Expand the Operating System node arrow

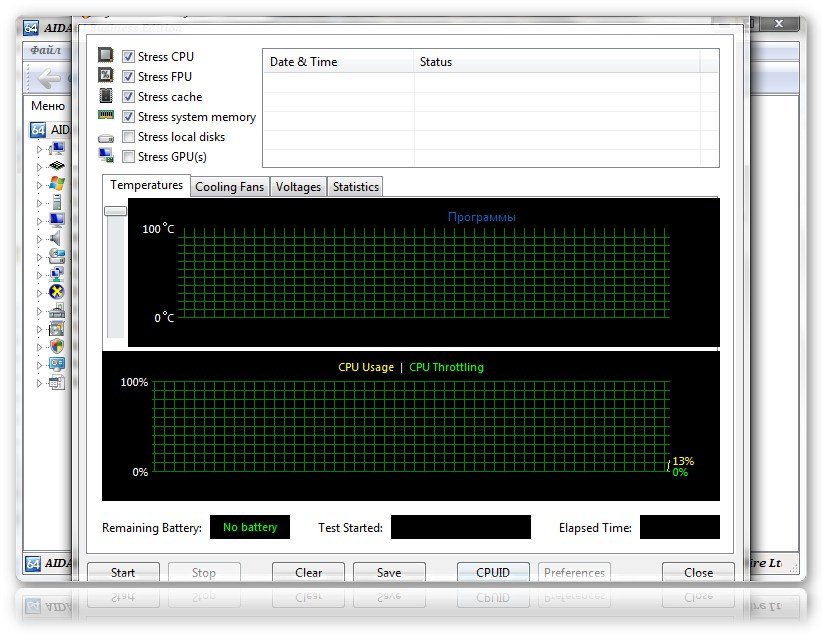pyautogui.click(x=39, y=185)
